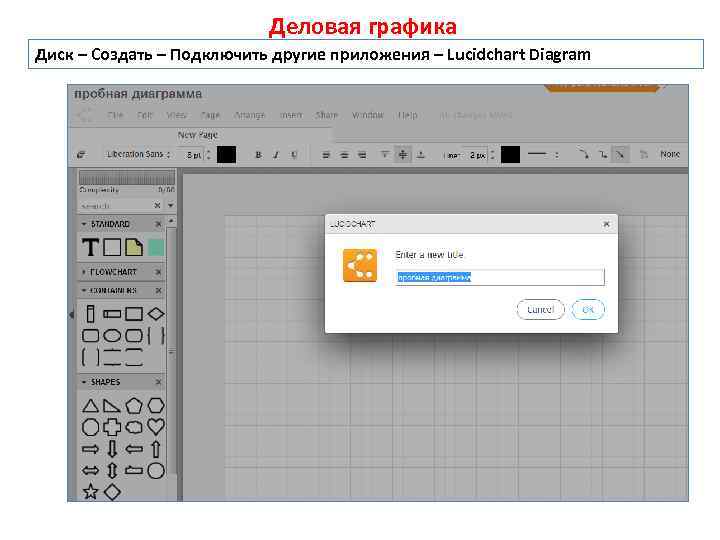Pick the plain block shape in Standard
720x540 pixels.
tap(112, 247)
